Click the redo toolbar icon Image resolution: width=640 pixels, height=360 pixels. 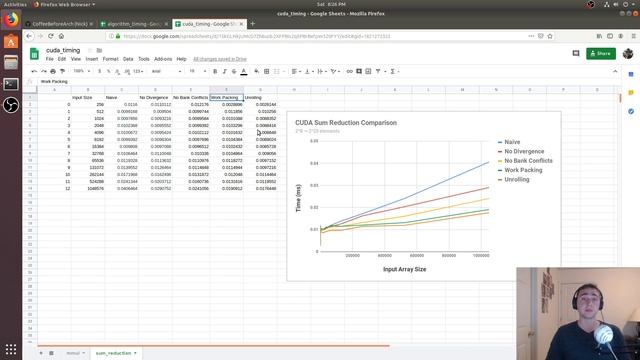click(44, 71)
